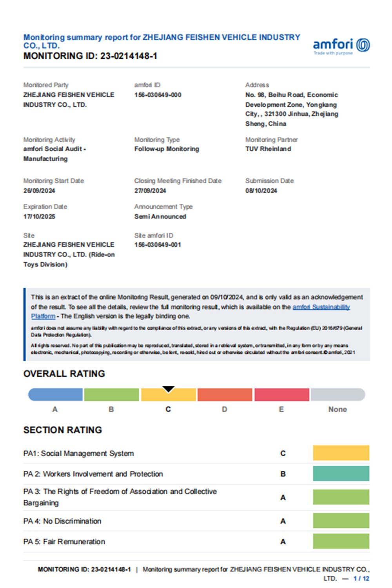
Task: Click the green swatch for PA 4 No Discrimination
Action: tap(341, 521)
